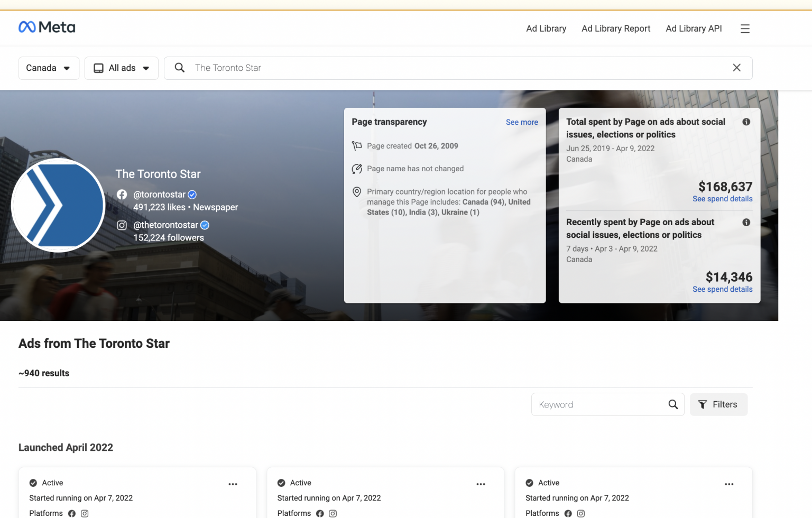Open three-dot menu on first ad card
Image resolution: width=812 pixels, height=518 pixels.
(x=233, y=484)
